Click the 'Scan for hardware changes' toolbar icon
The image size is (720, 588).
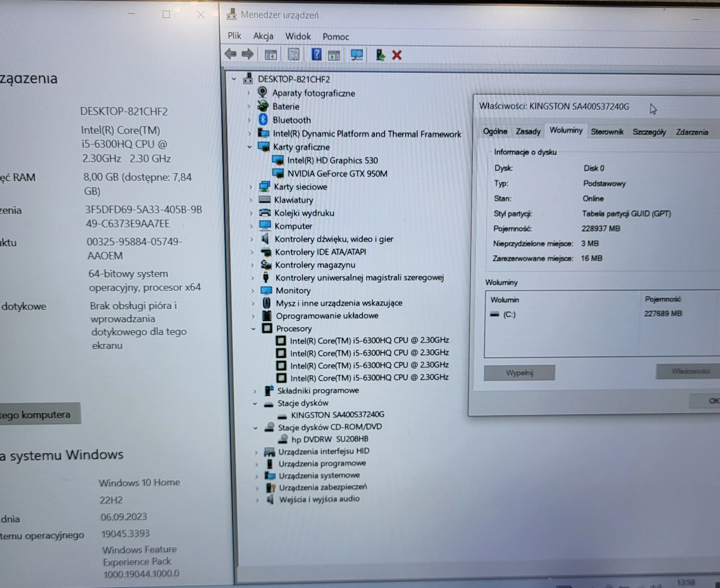click(357, 54)
